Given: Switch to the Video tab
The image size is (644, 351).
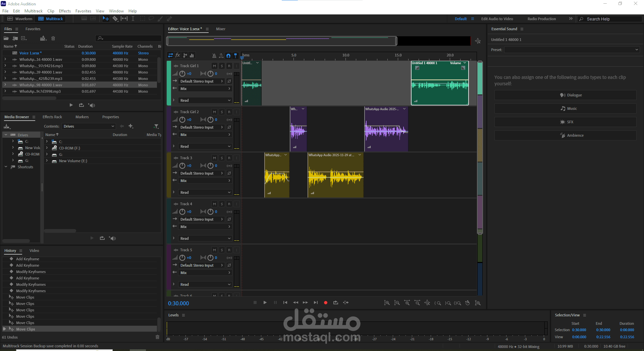Looking at the screenshot, I should point(34,251).
